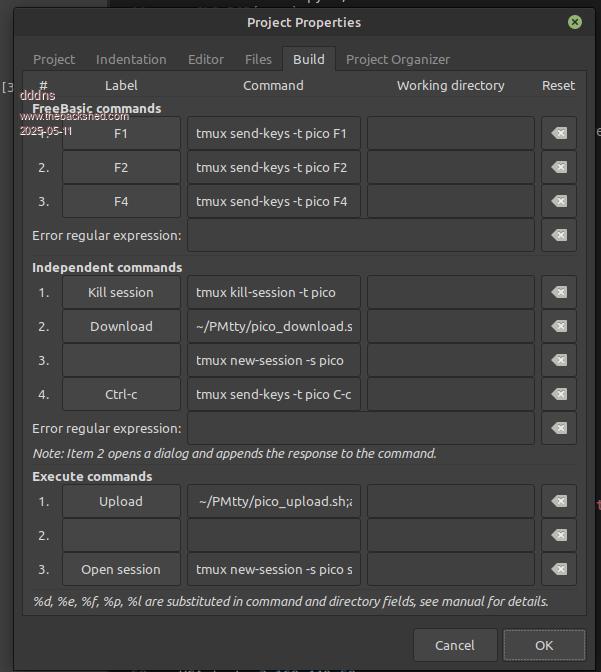The width and height of the screenshot is (601, 672).
Task: Reset the Upload execute command row
Action: tap(559, 501)
